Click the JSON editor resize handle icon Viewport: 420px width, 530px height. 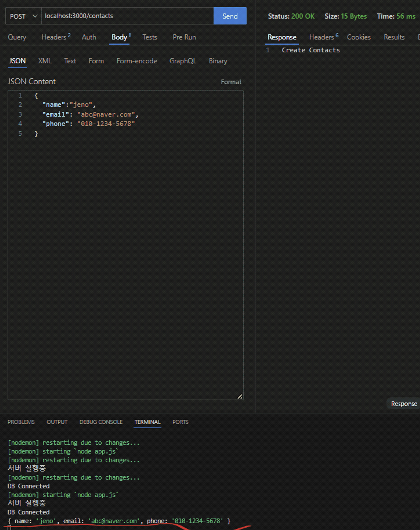240,397
